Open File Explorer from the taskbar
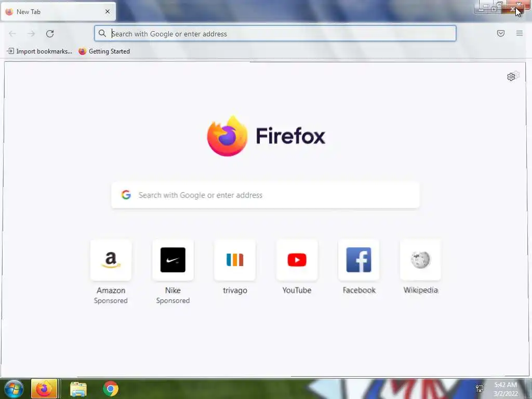This screenshot has height=399, width=532. (78, 389)
